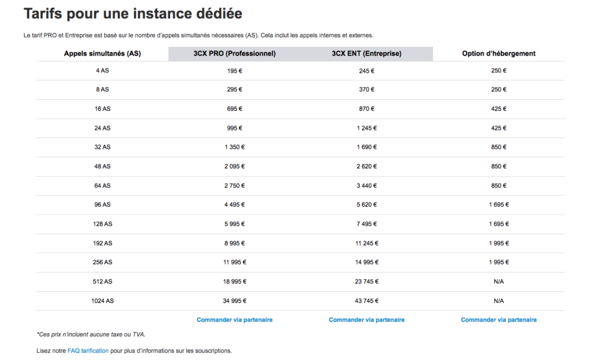Select the '3CX ENT (Entreprise)' column header

tap(366, 53)
